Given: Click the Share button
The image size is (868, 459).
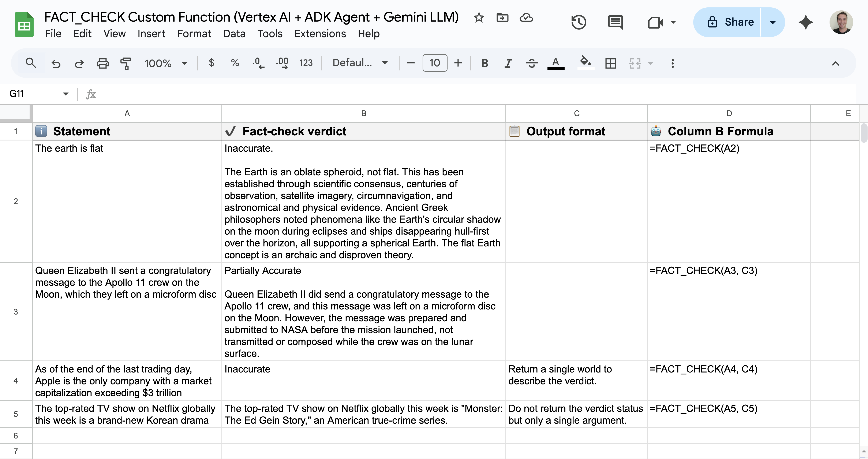Looking at the screenshot, I should tap(739, 22).
